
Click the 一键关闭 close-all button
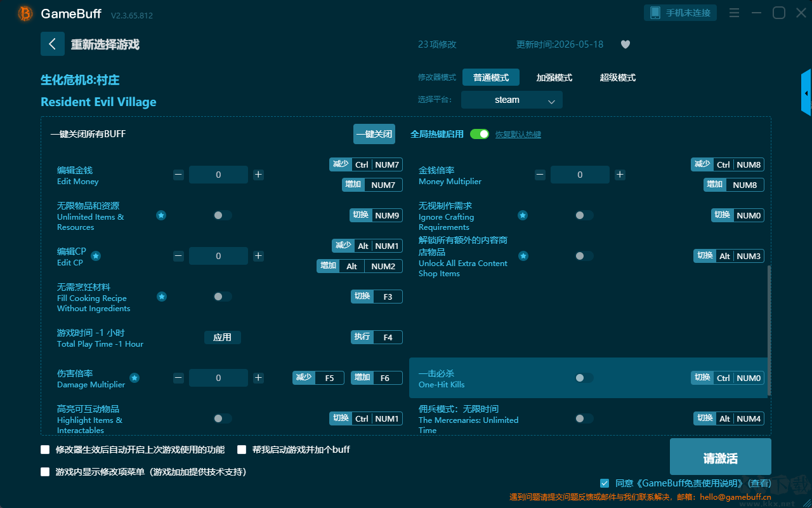[374, 134]
